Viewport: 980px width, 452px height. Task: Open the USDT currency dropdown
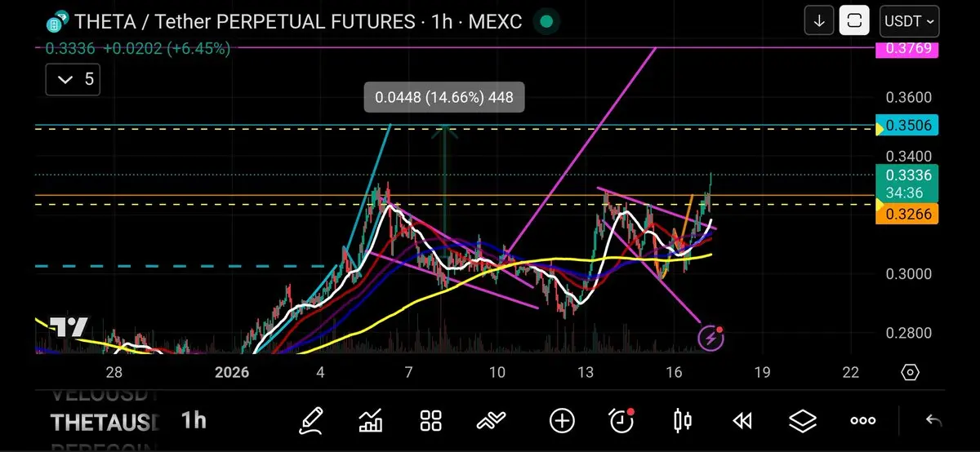pos(909,21)
